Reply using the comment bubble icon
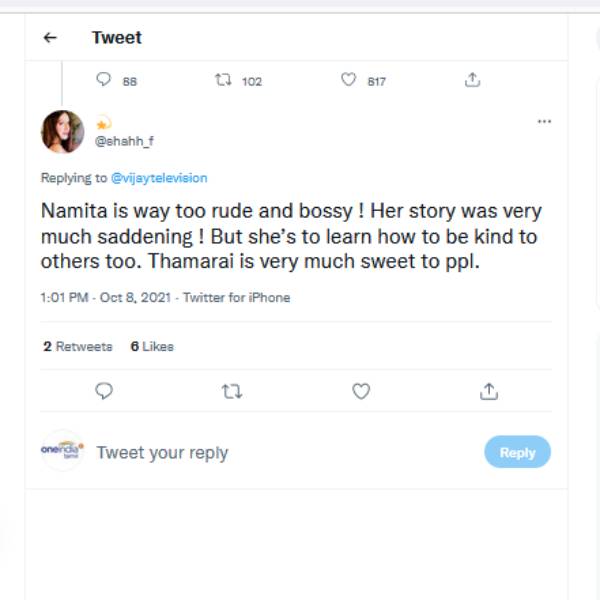 (103, 391)
